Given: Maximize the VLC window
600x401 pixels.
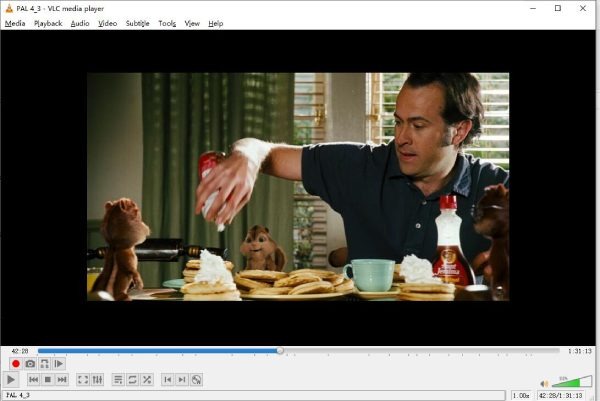Looking at the screenshot, I should pos(558,8).
